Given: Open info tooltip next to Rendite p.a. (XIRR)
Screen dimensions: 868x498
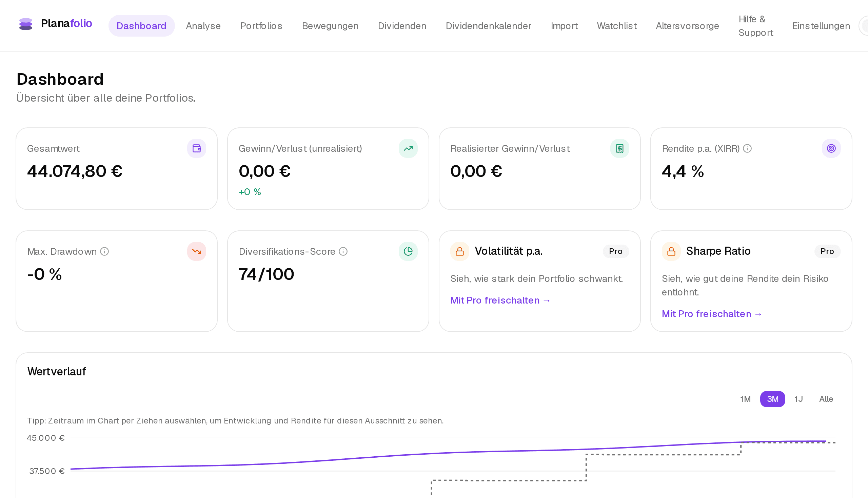Looking at the screenshot, I should click(747, 148).
